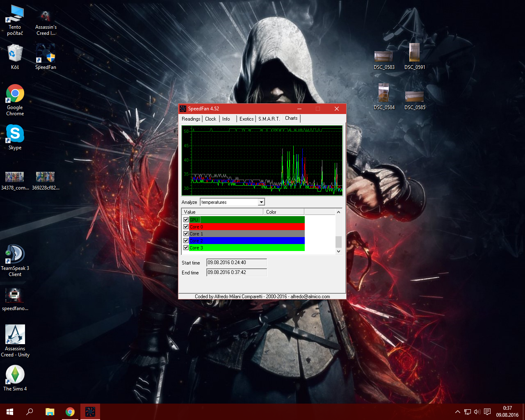Uncheck the Core 3 chart checkbox
This screenshot has width=525, height=420.
[x=186, y=248]
